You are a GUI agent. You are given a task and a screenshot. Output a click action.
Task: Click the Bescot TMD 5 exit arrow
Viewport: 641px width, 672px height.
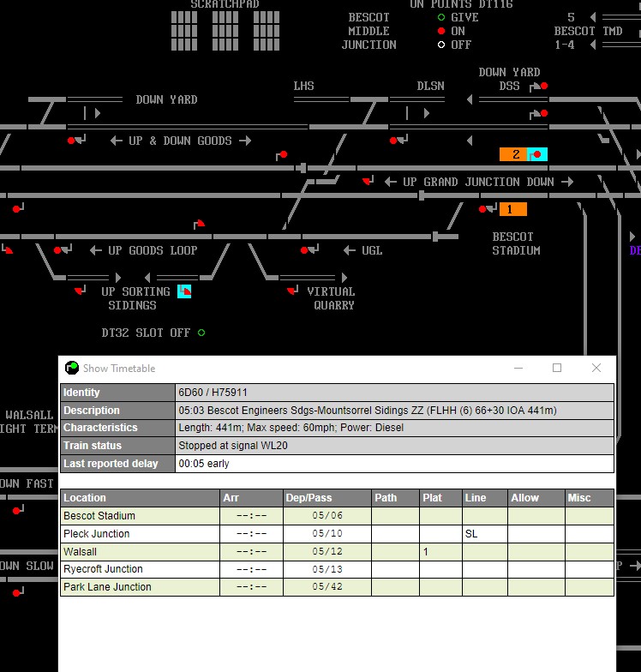[x=593, y=17]
